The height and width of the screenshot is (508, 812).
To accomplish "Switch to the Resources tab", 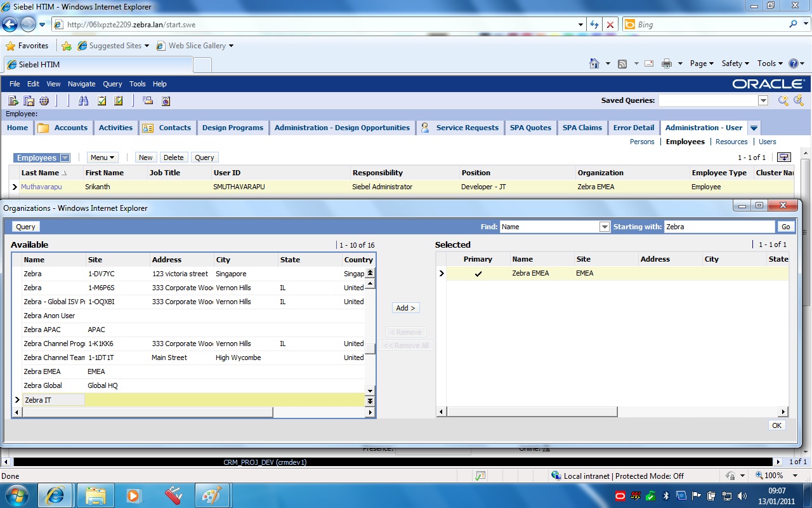I will (731, 141).
